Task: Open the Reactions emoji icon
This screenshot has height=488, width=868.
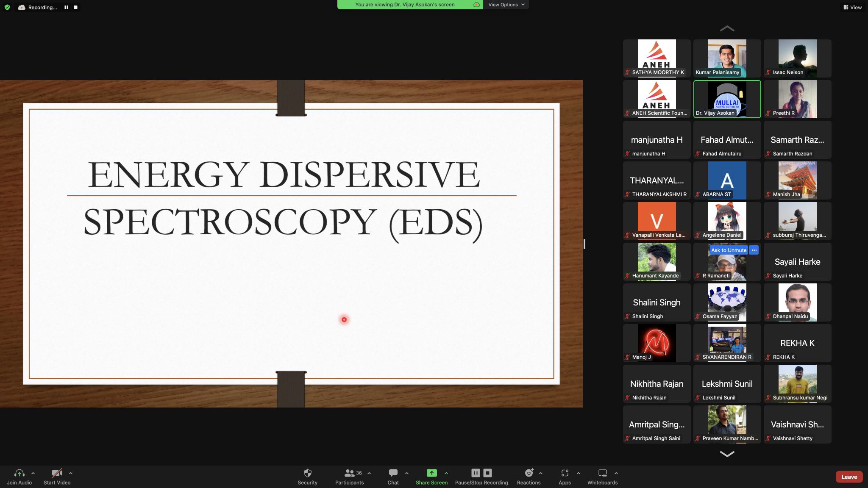Action: [x=529, y=473]
